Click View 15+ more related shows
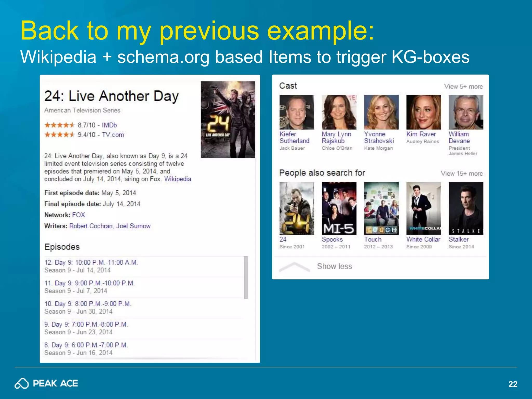The width and height of the screenshot is (532, 399). click(462, 174)
